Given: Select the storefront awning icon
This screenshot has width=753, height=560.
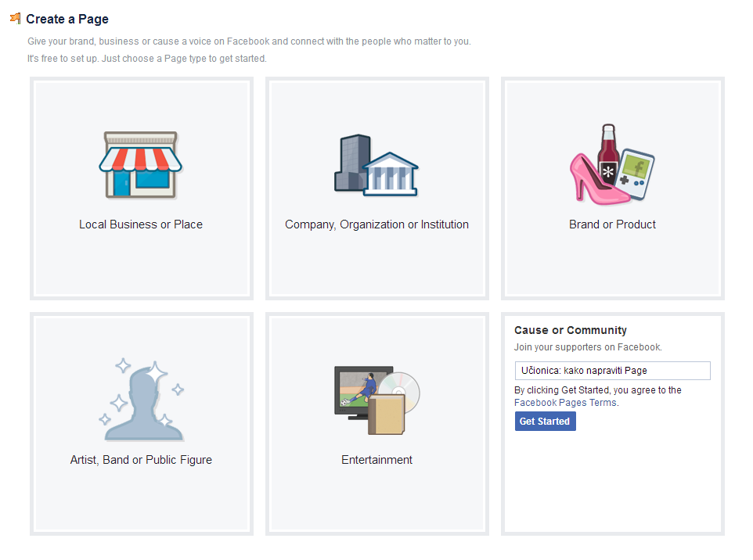Looking at the screenshot, I should (x=141, y=164).
